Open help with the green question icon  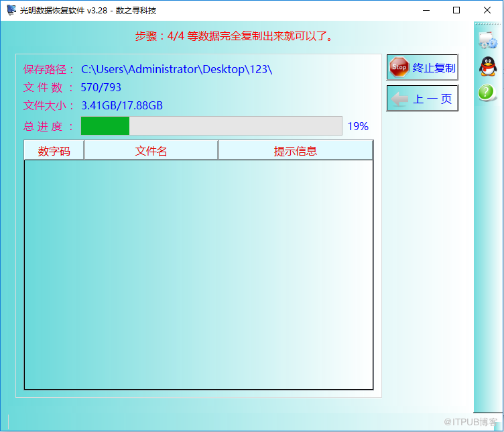tap(487, 93)
